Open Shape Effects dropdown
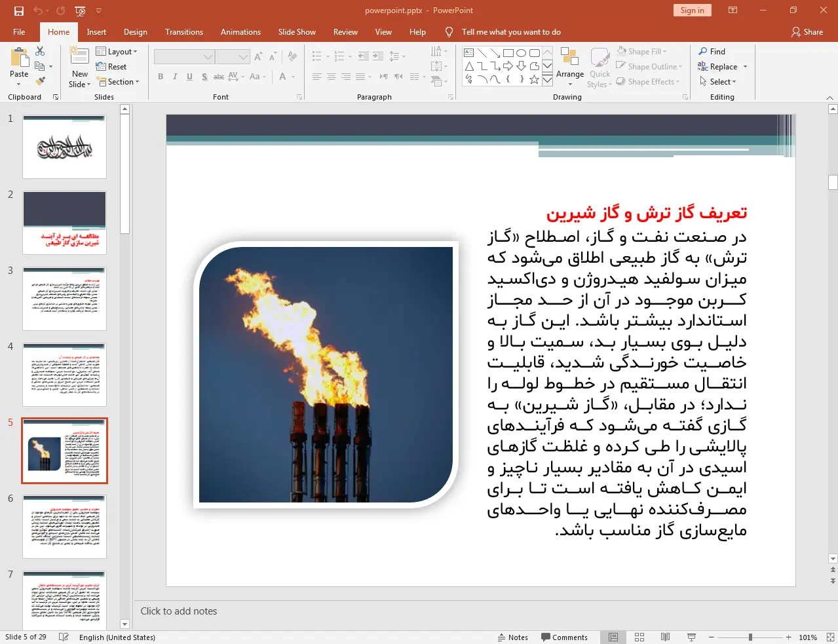This screenshot has width=838, height=644. [647, 81]
